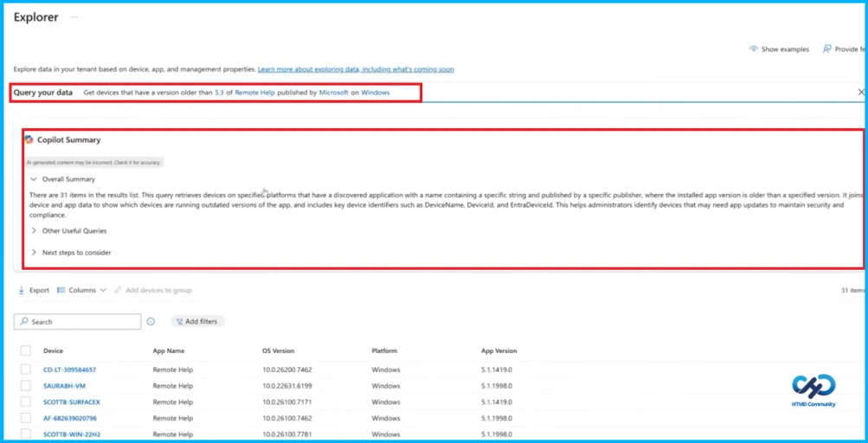This screenshot has height=443, width=868.
Task: Open the Microsoft publisher value in query
Action: [x=334, y=93]
